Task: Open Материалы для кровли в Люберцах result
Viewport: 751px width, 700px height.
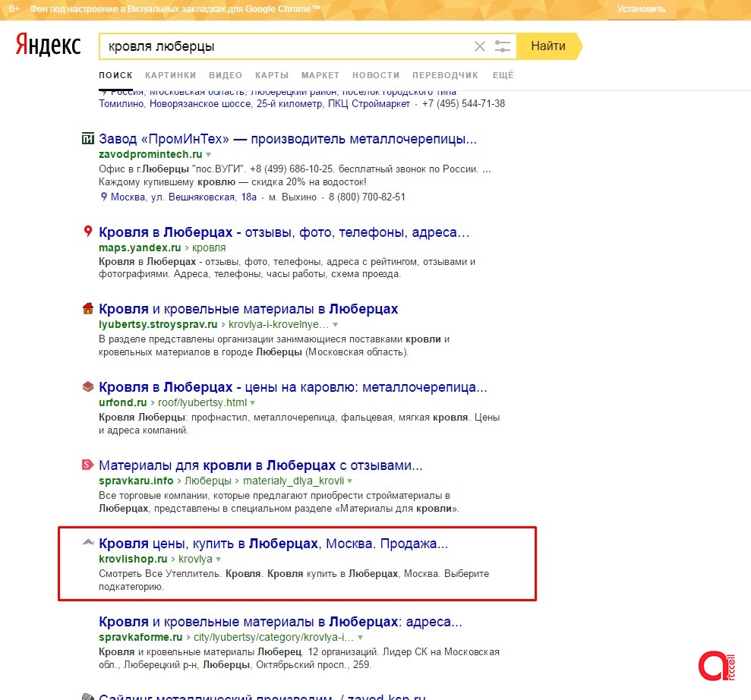Action: (260, 465)
